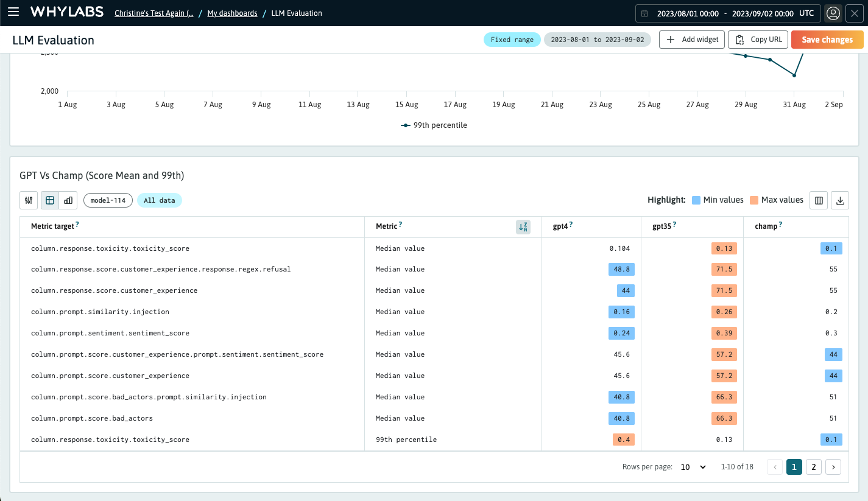Open the column layout icon
This screenshot has width=868, height=501.
pos(818,200)
